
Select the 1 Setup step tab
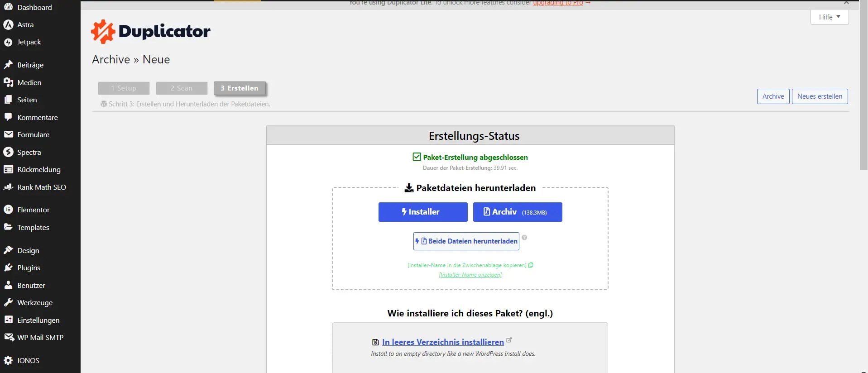124,88
